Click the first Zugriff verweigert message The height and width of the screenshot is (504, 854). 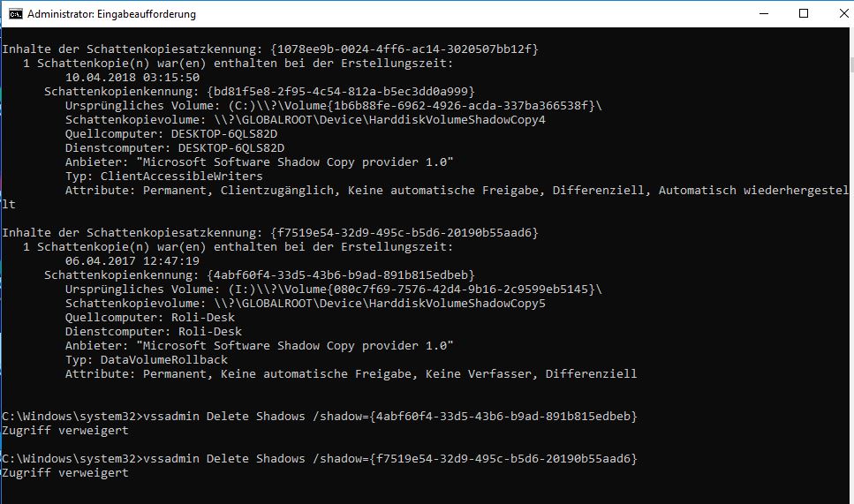(65, 431)
